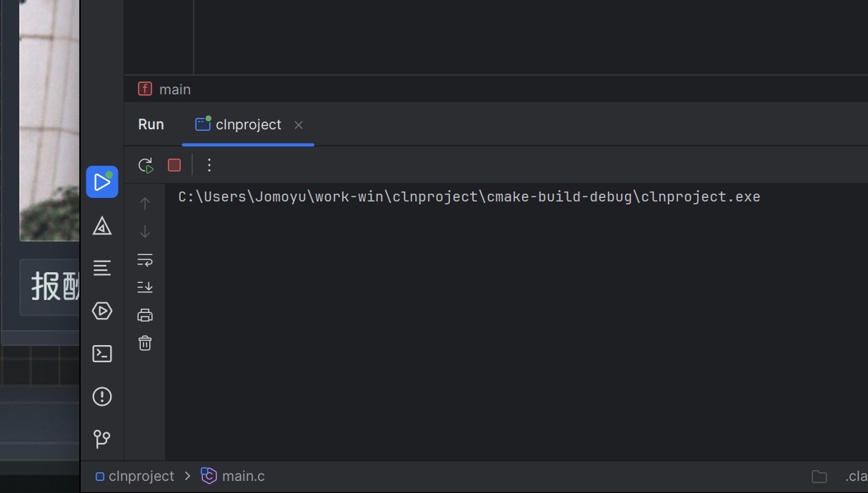Click the clnproject.exe path in console
868x493 pixels.
[469, 197]
